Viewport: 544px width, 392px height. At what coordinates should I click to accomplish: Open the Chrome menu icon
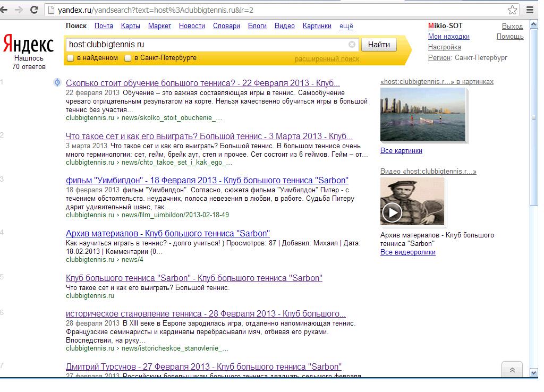click(530, 10)
